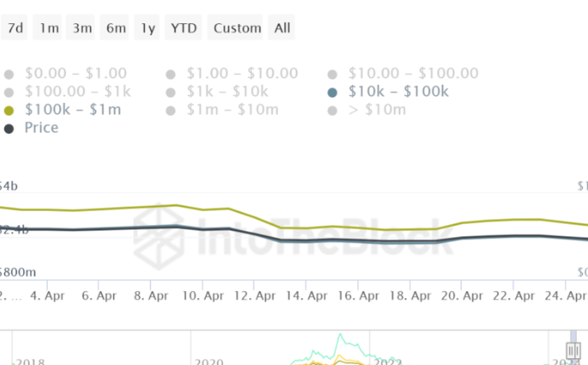Select the 7d time range

[x=15, y=28]
